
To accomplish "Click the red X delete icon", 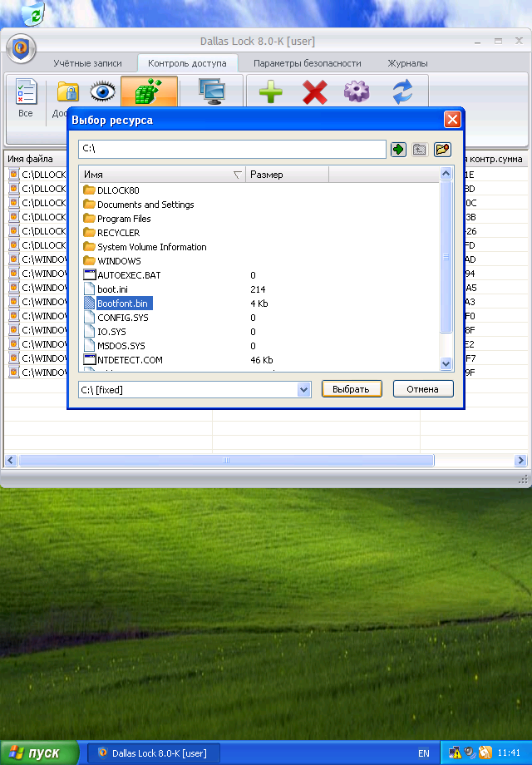I will (314, 91).
